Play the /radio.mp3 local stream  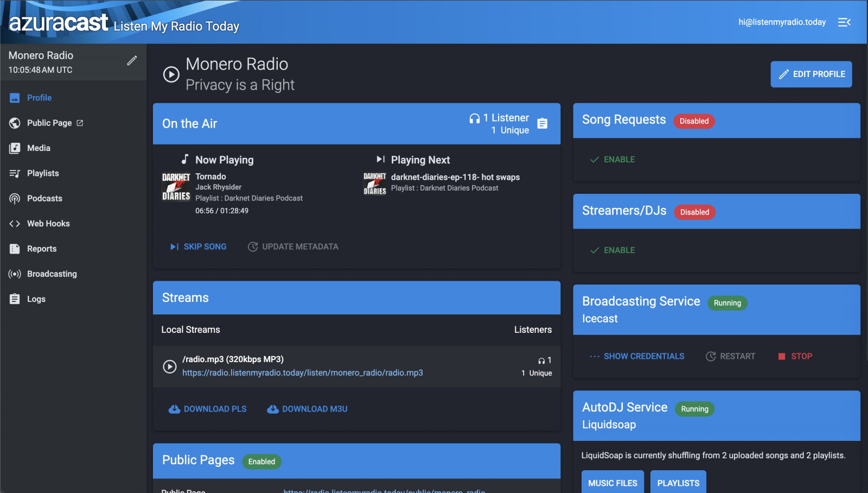(170, 366)
